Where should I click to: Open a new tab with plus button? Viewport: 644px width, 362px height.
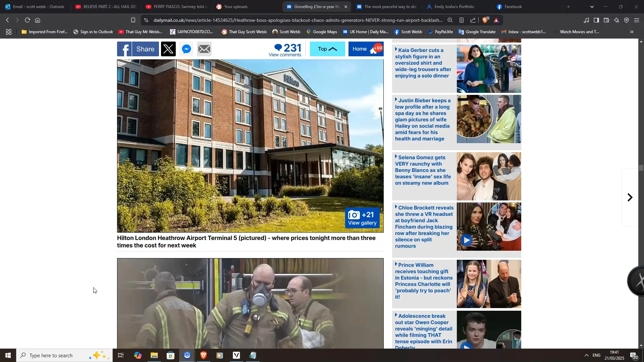click(x=569, y=7)
